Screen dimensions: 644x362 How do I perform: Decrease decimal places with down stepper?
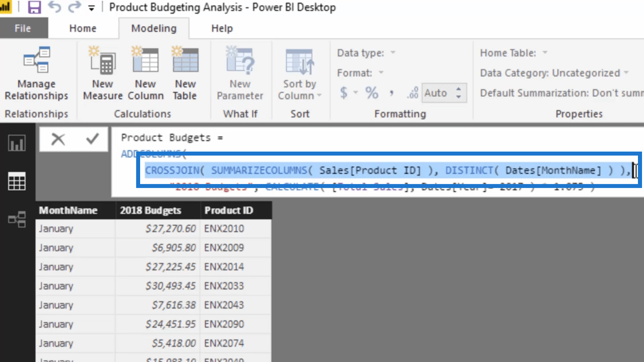(x=458, y=97)
